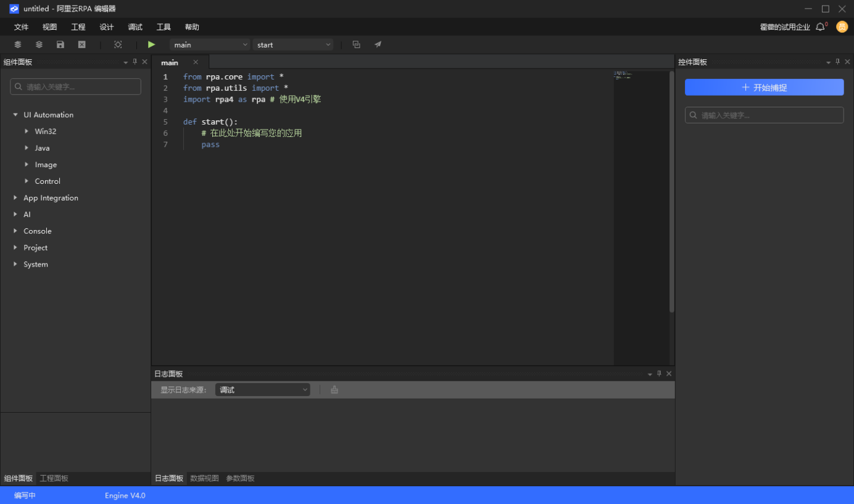
Task: Close the 控件面板 panel
Action: pos(848,62)
